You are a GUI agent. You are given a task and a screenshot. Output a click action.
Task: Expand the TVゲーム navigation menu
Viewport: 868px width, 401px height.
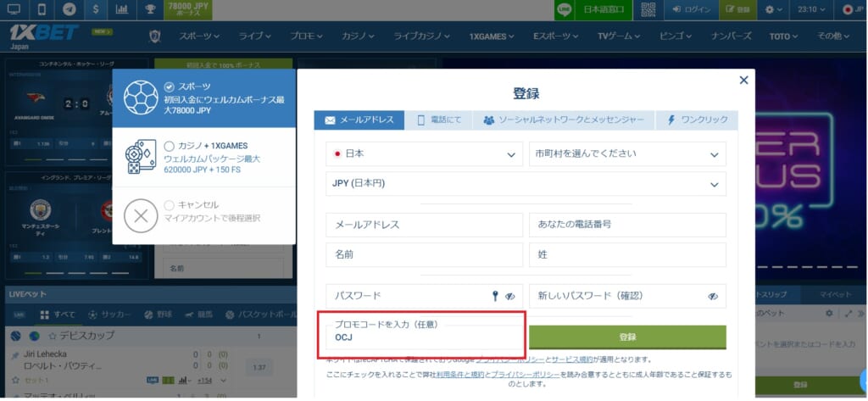click(620, 36)
